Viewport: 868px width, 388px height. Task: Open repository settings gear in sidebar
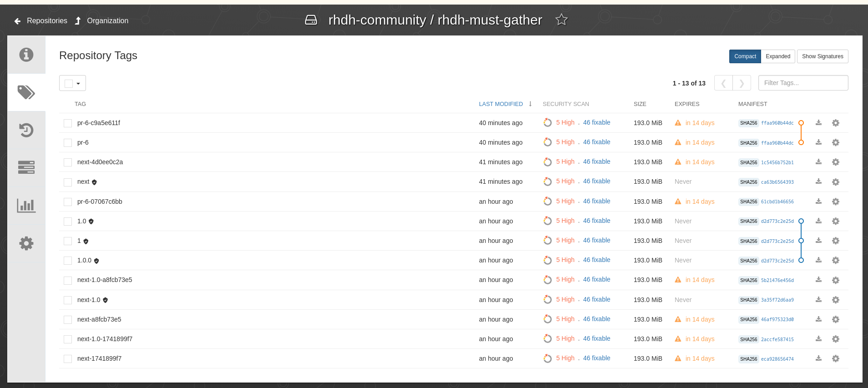(26, 243)
